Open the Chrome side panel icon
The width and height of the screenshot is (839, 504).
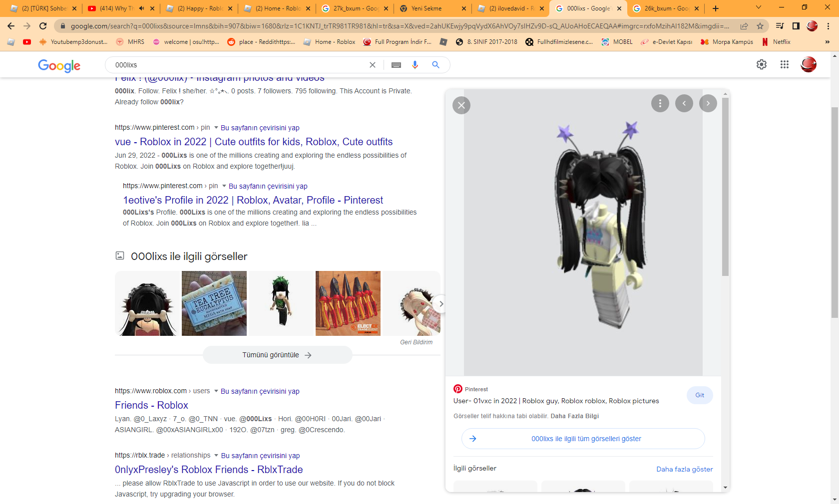pos(796,26)
